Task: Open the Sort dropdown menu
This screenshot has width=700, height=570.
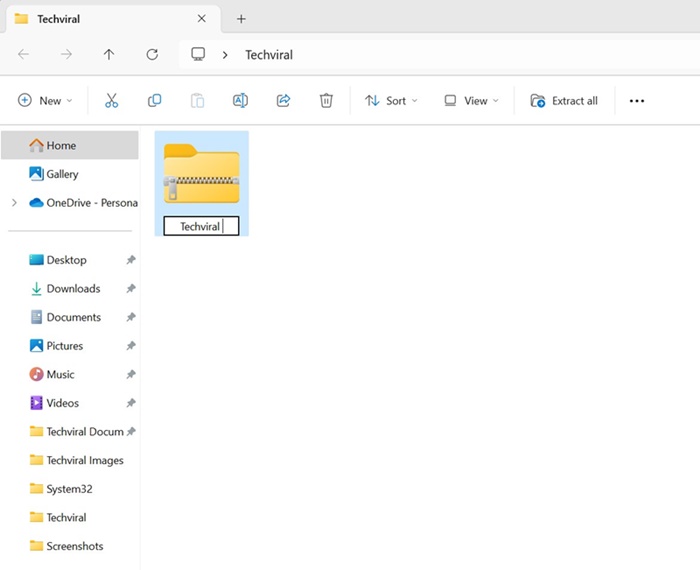Action: click(391, 100)
